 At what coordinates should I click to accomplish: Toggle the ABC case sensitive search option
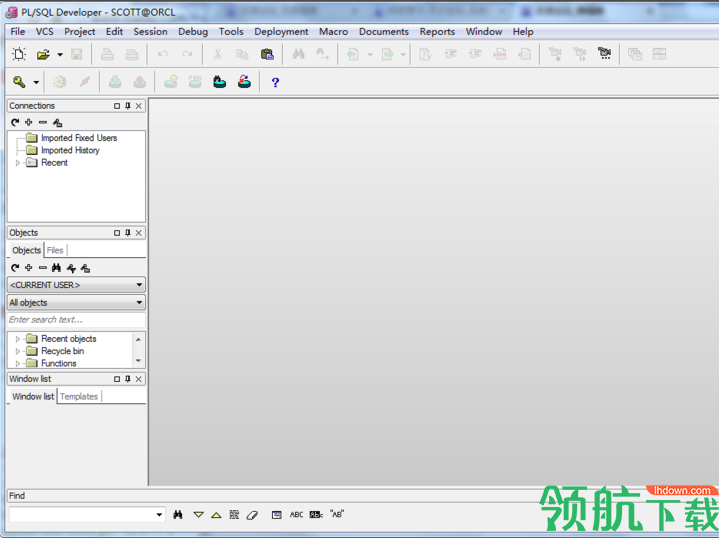(296, 515)
